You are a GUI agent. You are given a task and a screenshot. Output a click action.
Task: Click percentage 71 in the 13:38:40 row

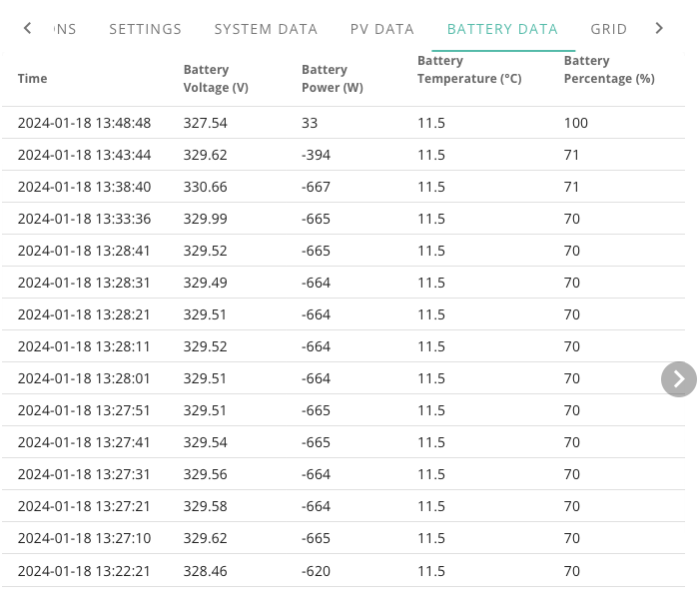(x=571, y=187)
